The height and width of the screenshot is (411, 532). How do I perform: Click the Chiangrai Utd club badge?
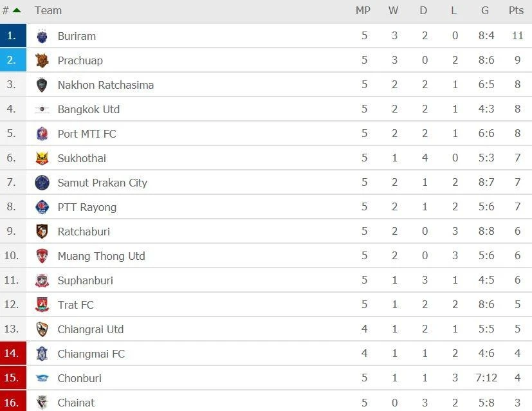[41, 329]
